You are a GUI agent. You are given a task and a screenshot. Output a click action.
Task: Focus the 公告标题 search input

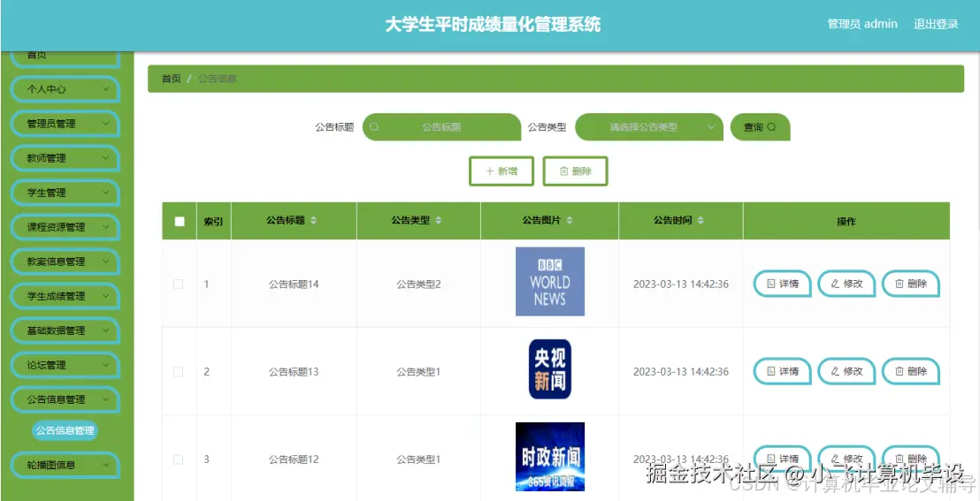point(441,127)
